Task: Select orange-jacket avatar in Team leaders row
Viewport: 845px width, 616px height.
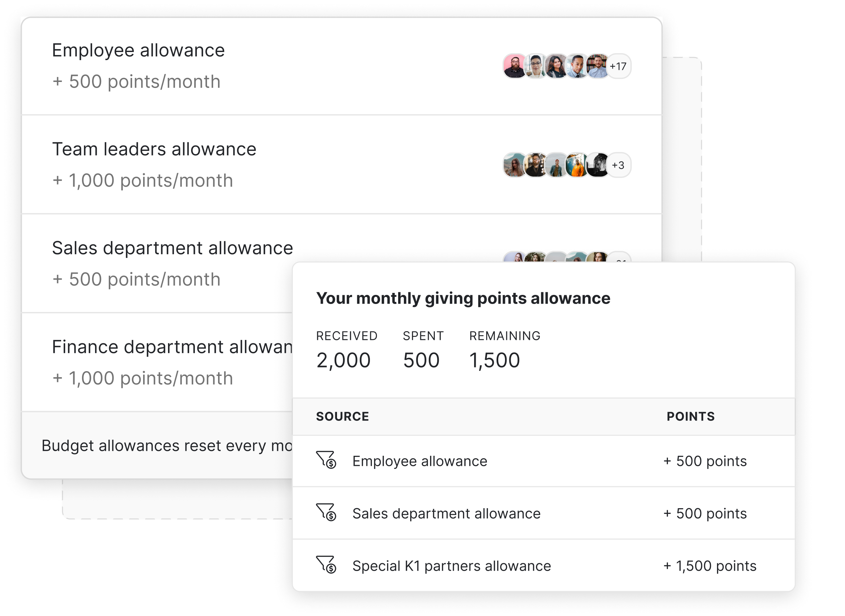Action: pyautogui.click(x=577, y=165)
